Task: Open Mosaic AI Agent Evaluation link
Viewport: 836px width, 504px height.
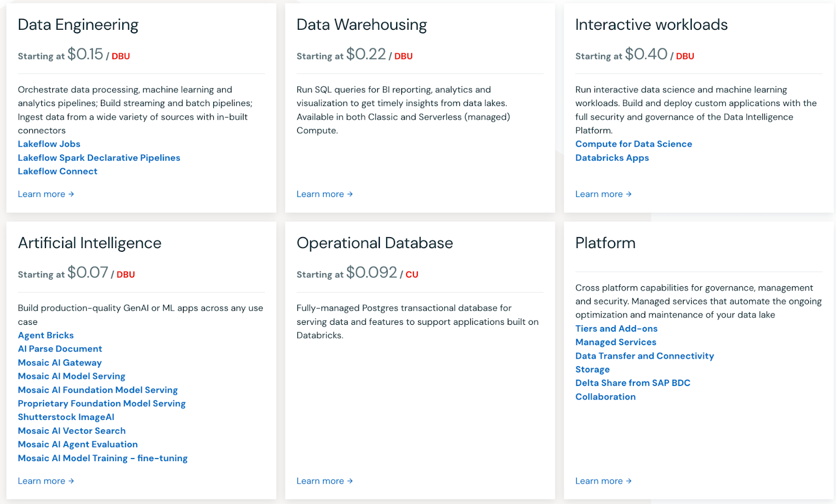Action: [x=78, y=444]
